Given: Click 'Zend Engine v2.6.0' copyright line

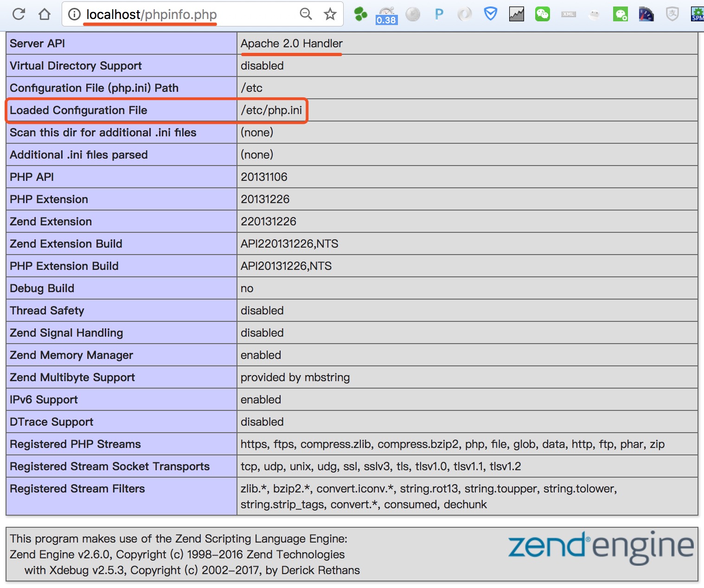Looking at the screenshot, I should [177, 555].
